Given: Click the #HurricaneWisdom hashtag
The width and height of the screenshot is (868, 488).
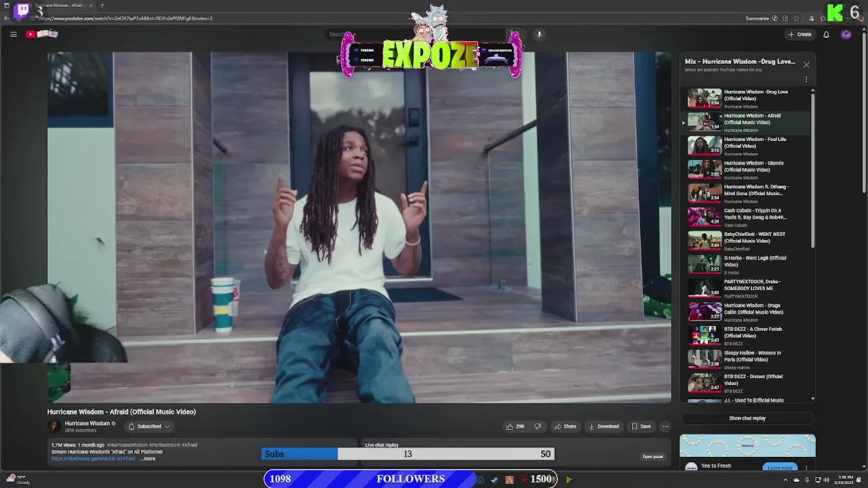Looking at the screenshot, I should coord(127,445).
